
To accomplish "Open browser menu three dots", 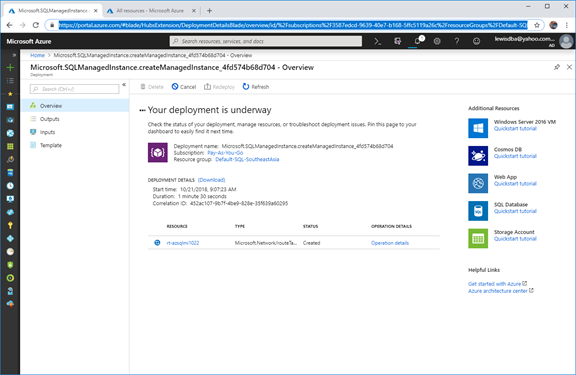I will pos(567,25).
